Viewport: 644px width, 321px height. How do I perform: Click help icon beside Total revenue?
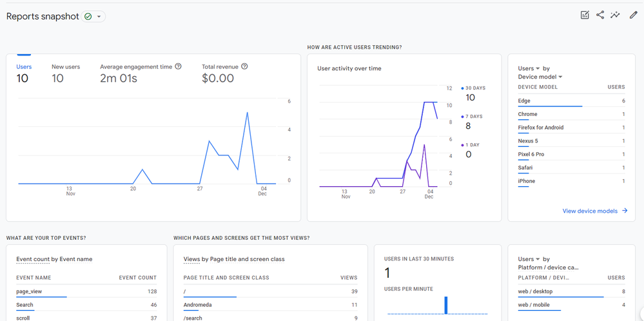[244, 66]
